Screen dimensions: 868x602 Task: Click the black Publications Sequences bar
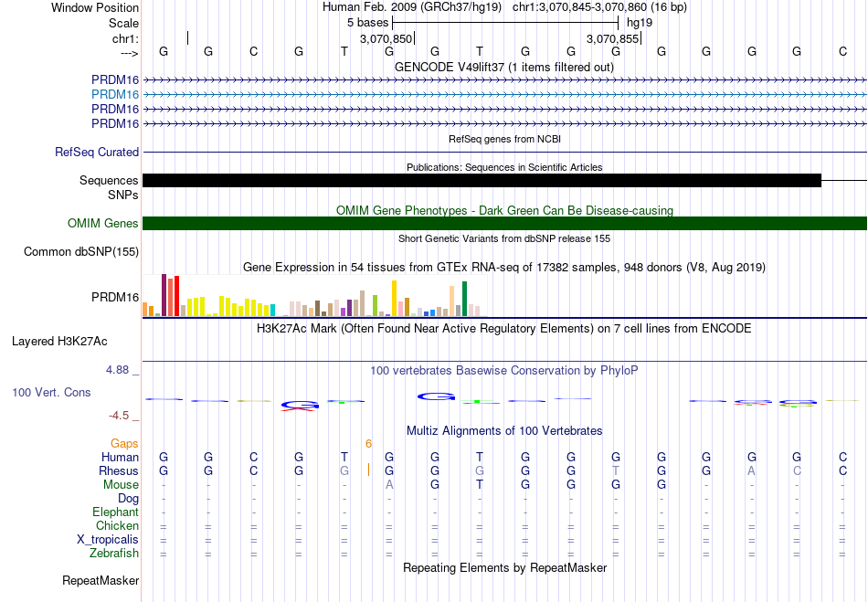click(x=482, y=180)
